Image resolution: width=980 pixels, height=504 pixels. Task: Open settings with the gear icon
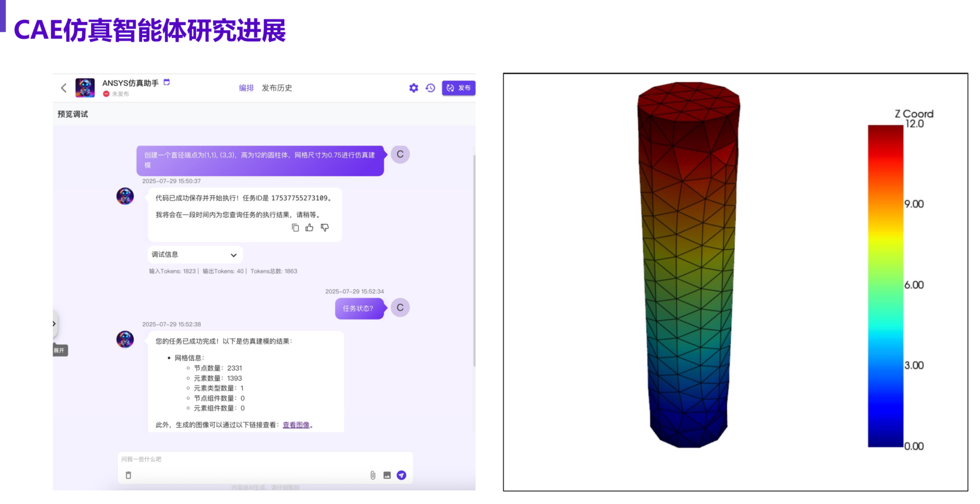coord(414,88)
